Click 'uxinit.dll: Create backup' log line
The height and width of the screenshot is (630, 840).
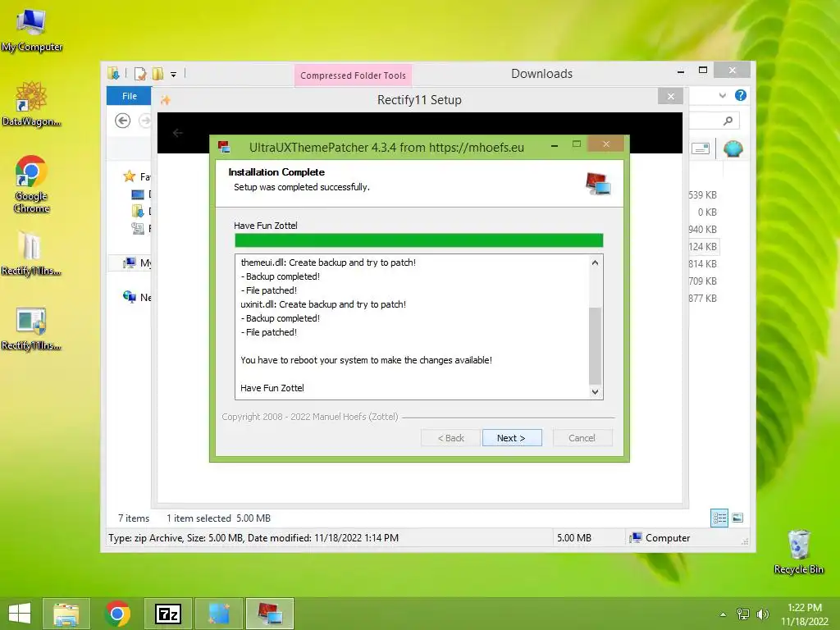tap(323, 304)
